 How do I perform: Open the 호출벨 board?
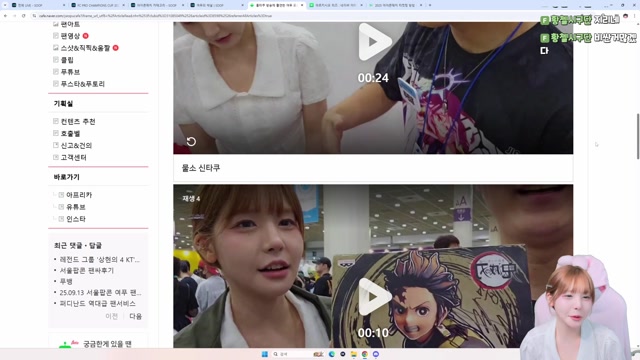70,133
